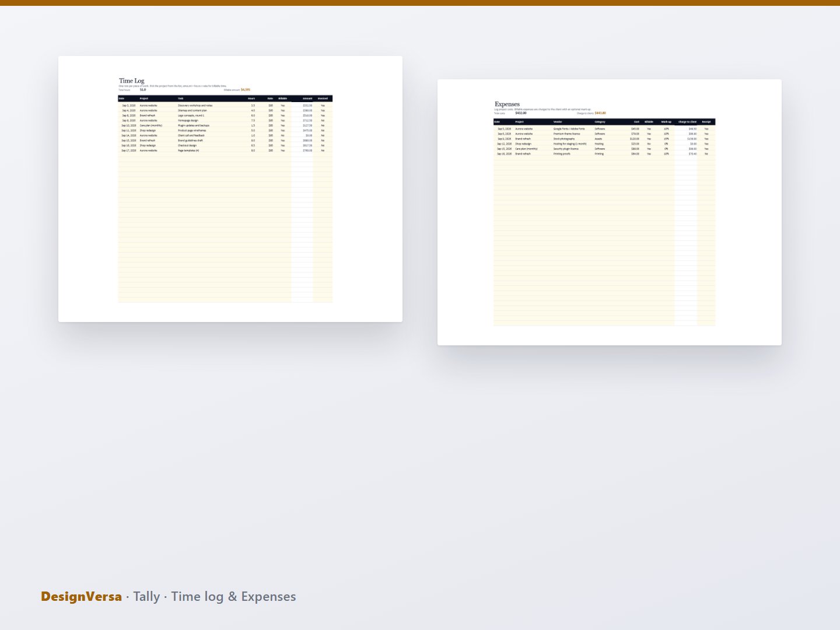Click the Time Log "Invoiced" column header
This screenshot has height=630, width=840.
pos(323,99)
